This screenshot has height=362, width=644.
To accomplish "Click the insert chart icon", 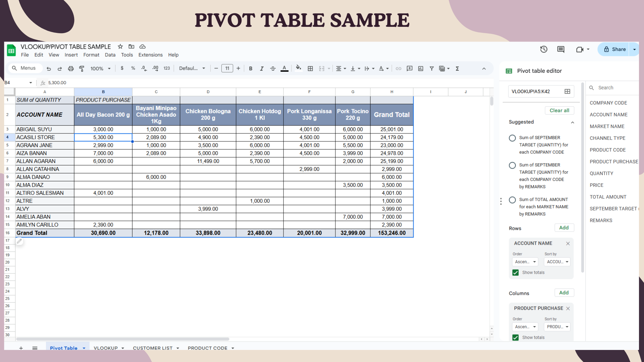I will pos(421,68).
